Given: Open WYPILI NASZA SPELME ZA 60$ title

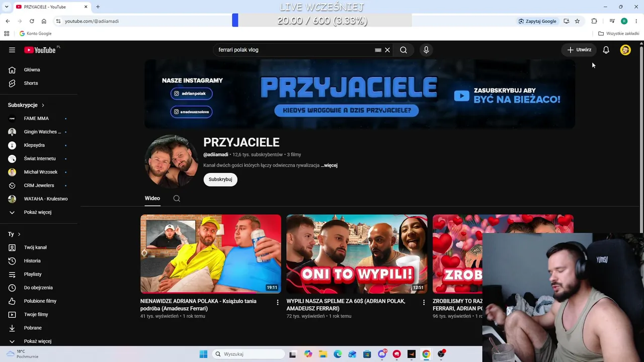Looking at the screenshot, I should click(x=346, y=305).
